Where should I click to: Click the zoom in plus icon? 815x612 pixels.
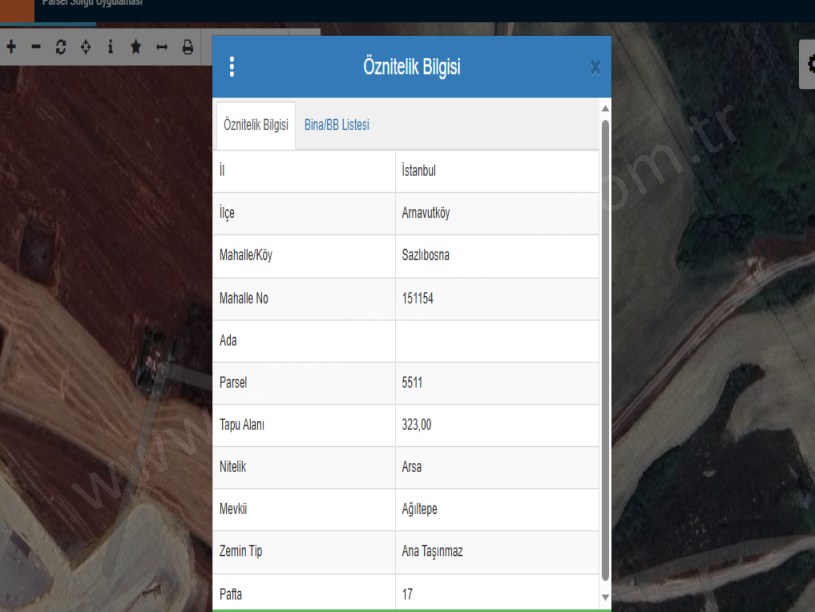(x=12, y=47)
